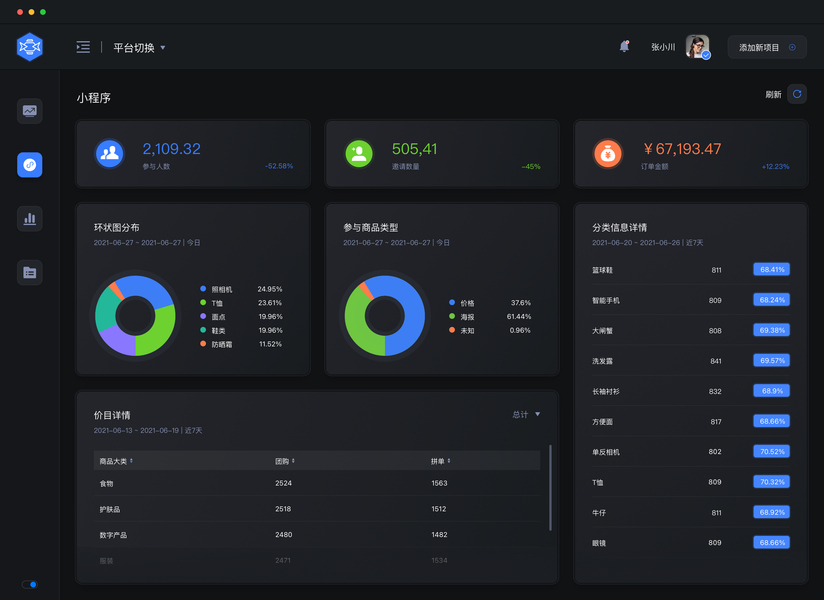Click the green 邀请数量 user icon

click(359, 153)
